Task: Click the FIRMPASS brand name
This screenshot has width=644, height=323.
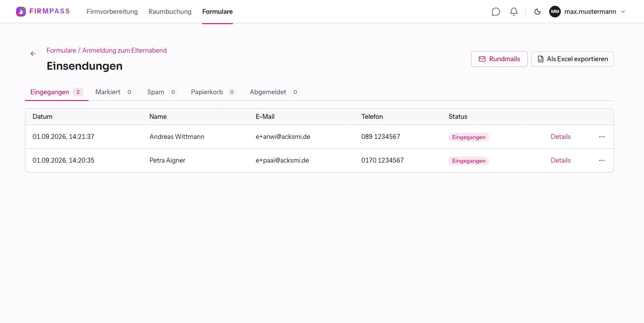Action: [x=50, y=11]
